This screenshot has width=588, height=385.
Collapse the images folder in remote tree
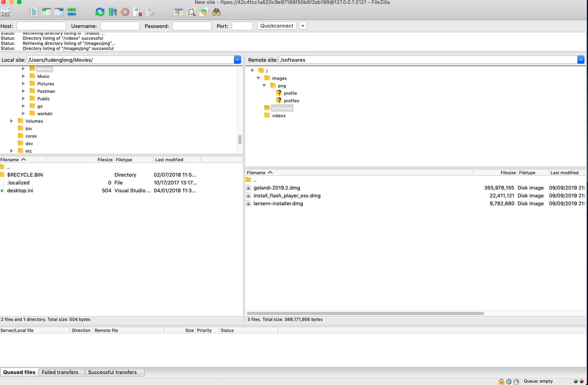point(258,78)
